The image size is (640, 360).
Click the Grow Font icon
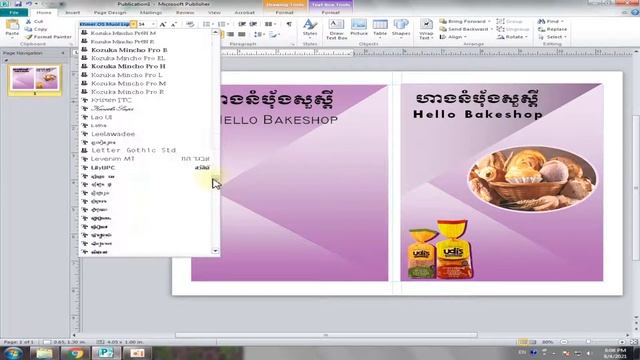163,24
